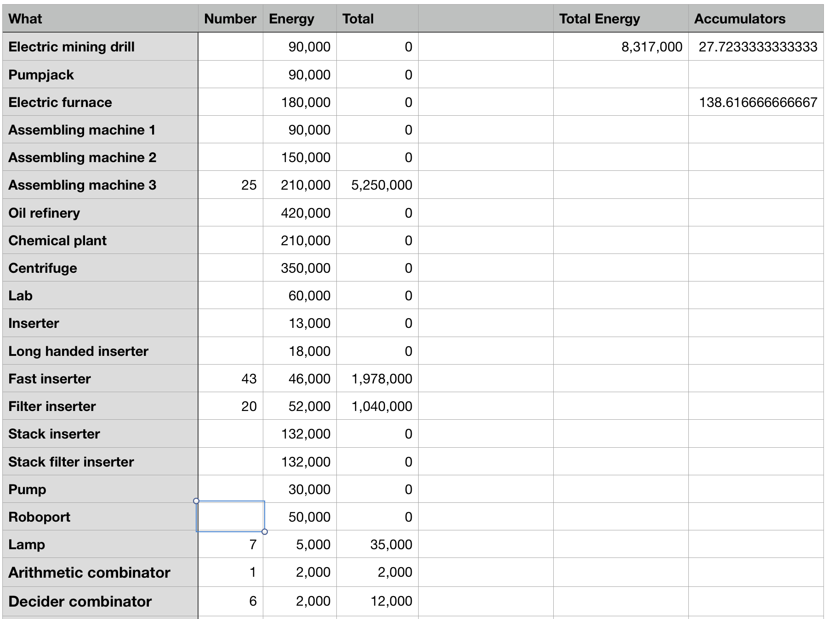Select the 'Arithmetic combinator' row label
This screenshot has width=840, height=619.
[100, 572]
